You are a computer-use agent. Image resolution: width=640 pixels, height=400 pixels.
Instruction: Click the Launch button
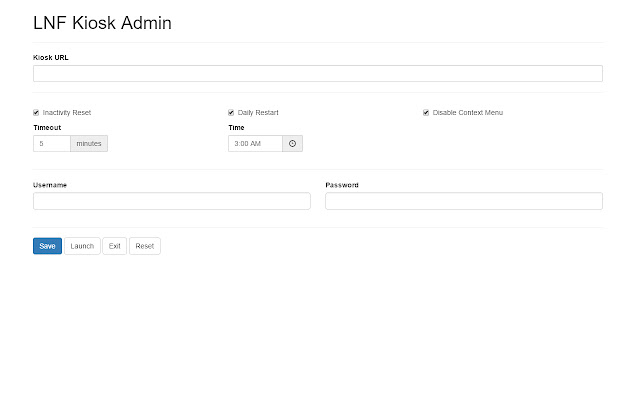(x=82, y=246)
